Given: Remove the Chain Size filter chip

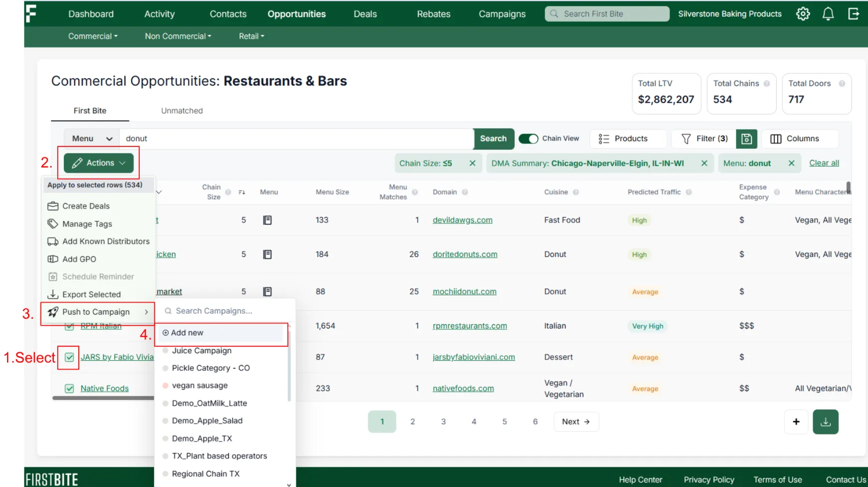Looking at the screenshot, I should [472, 163].
